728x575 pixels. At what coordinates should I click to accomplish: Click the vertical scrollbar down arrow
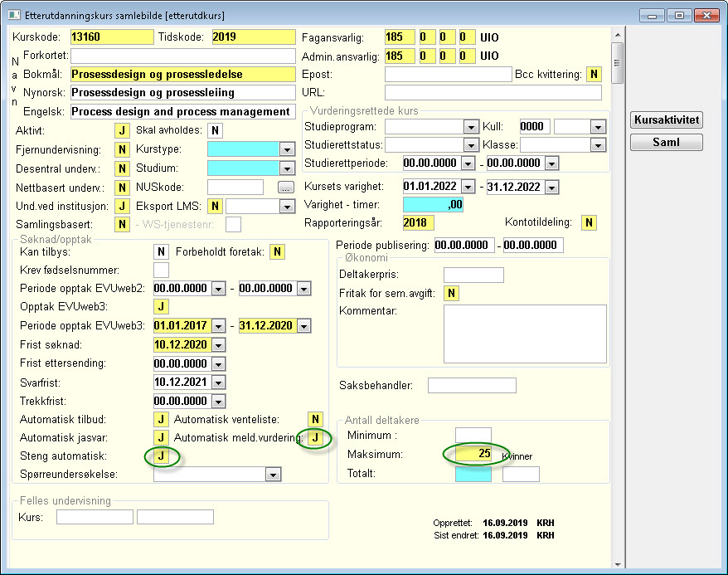[x=618, y=564]
